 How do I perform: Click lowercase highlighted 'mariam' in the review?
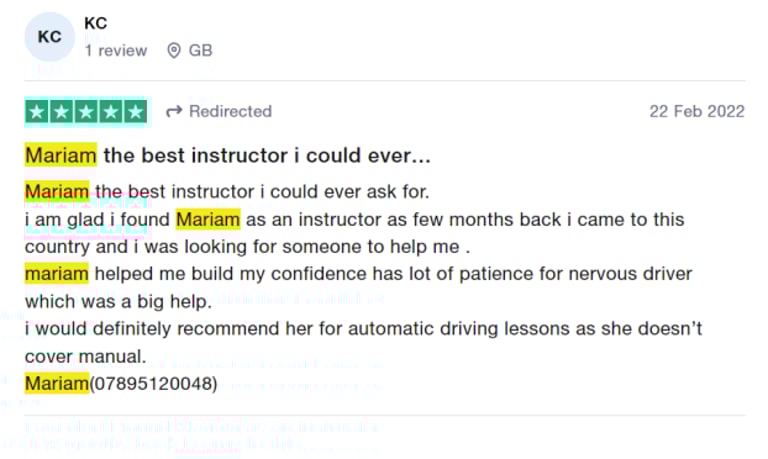coord(56,274)
